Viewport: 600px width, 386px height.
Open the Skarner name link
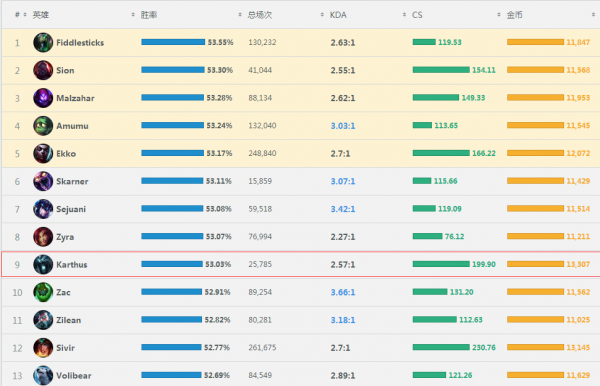tap(72, 181)
